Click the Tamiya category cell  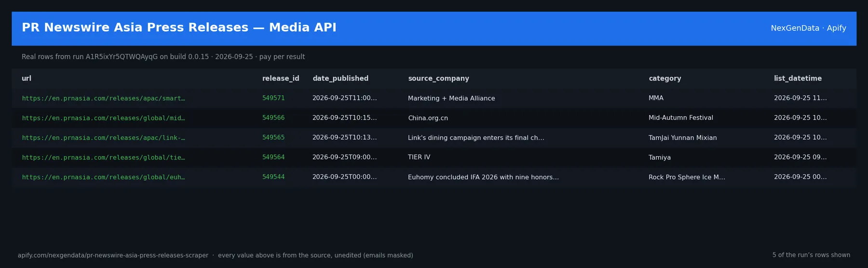pyautogui.click(x=660, y=158)
